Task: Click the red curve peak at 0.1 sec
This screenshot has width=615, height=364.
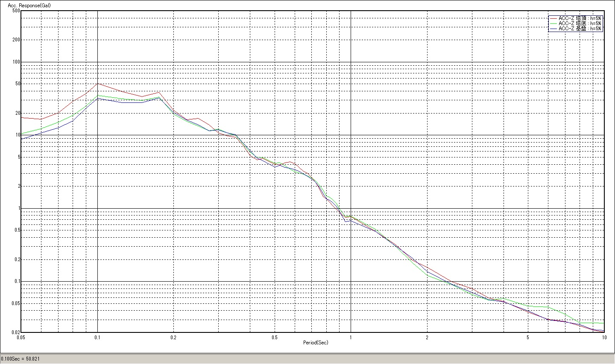Action: 98,84
